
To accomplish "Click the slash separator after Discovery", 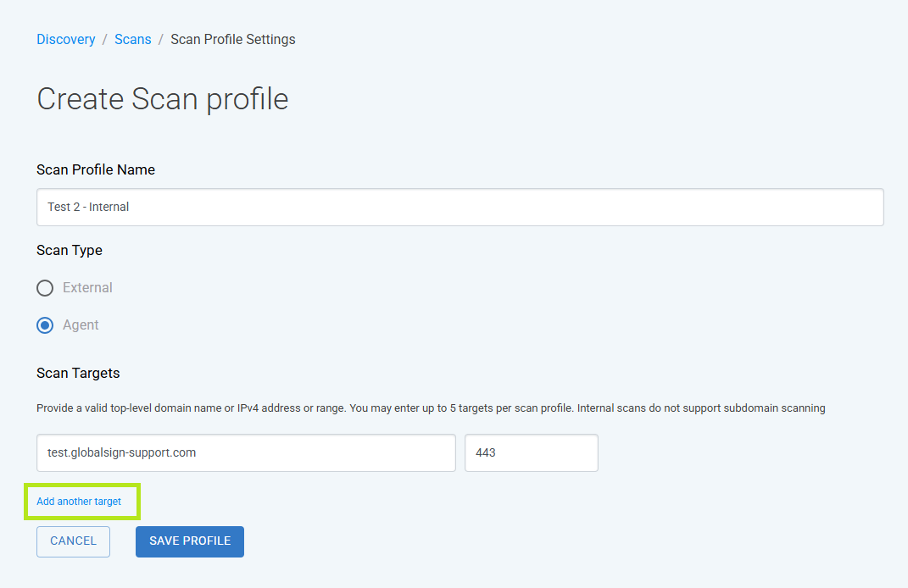I will point(105,39).
